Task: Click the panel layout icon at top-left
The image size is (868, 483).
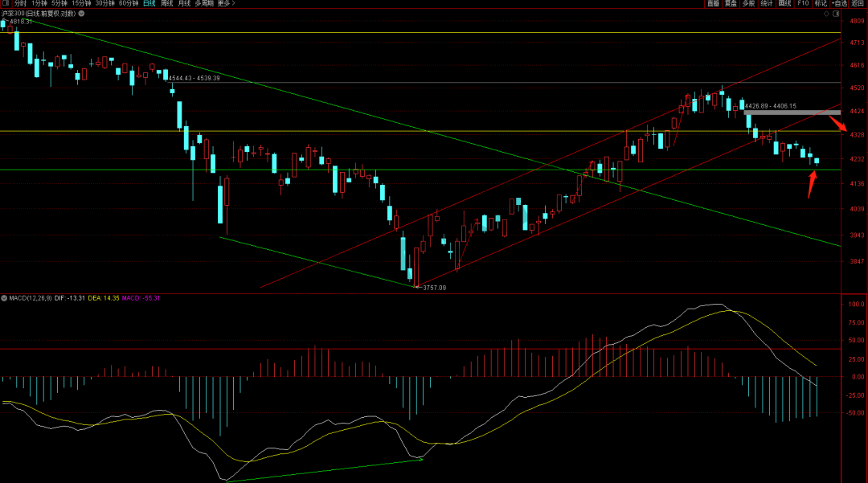Action: pos(5,3)
